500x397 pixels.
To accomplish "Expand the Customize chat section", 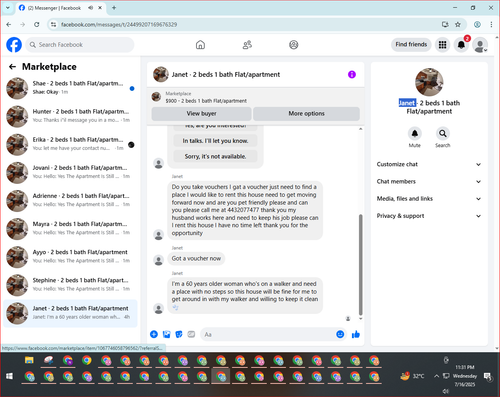I will 429,164.
